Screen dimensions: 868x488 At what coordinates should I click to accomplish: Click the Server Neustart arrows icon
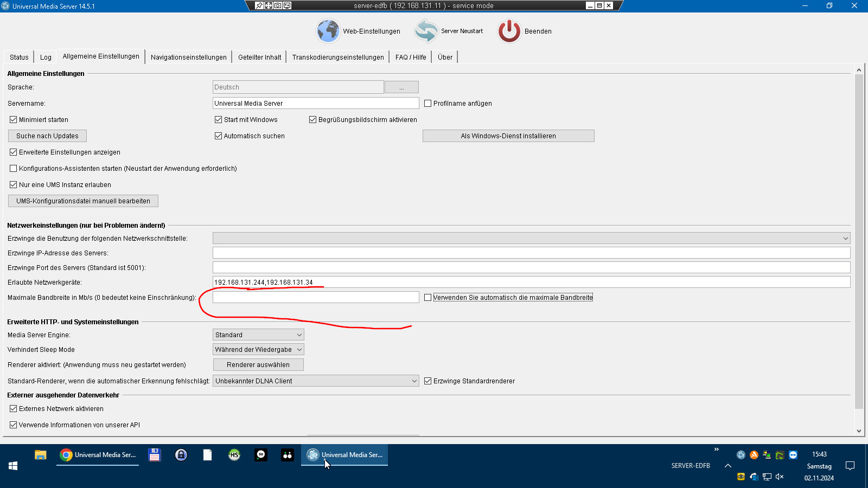coord(426,31)
